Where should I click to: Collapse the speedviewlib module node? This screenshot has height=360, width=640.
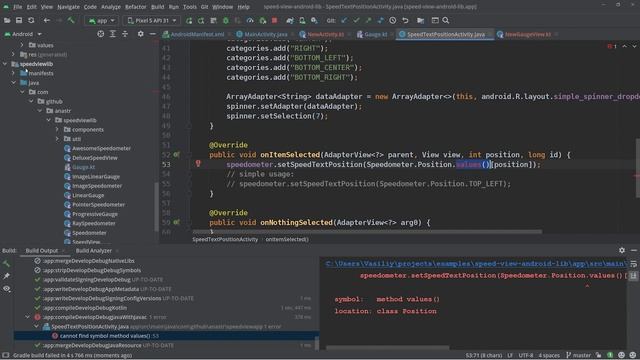(4, 64)
